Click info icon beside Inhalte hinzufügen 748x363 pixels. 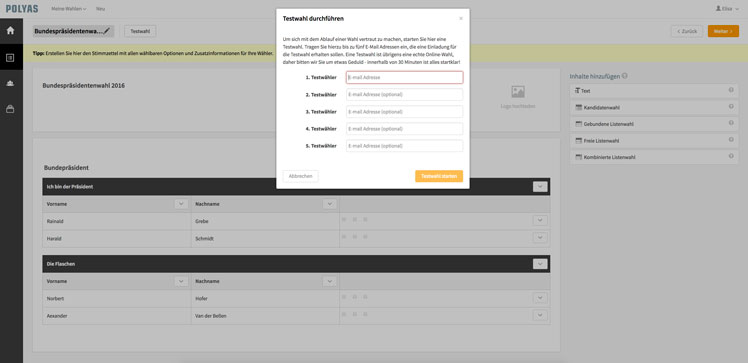click(x=625, y=76)
